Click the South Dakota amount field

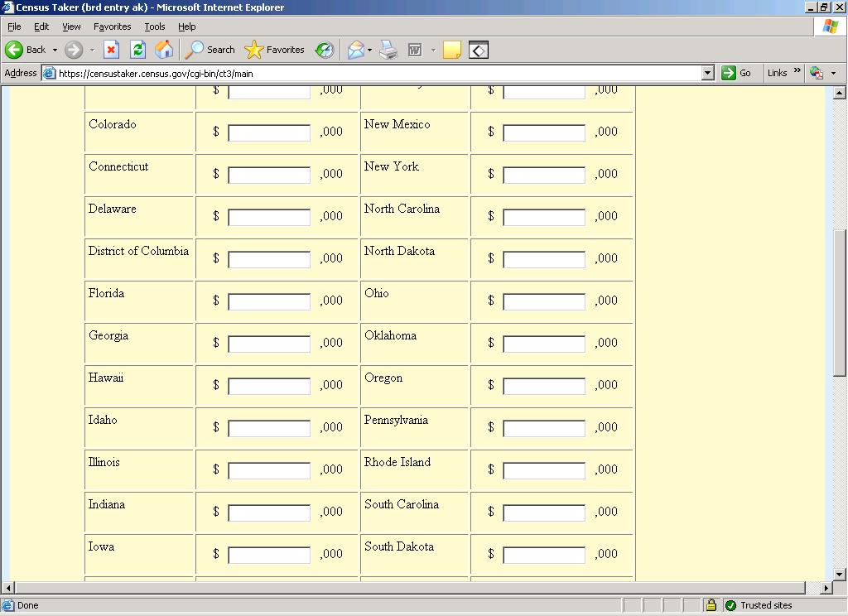tap(544, 555)
